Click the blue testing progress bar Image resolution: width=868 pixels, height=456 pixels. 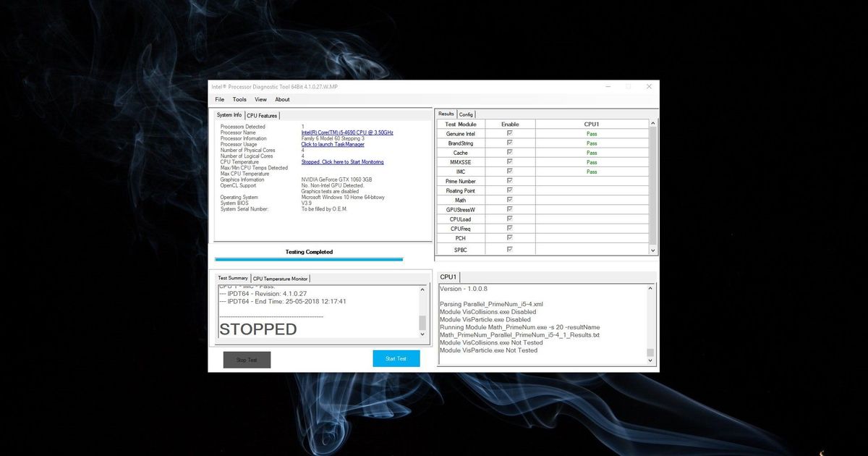309,258
